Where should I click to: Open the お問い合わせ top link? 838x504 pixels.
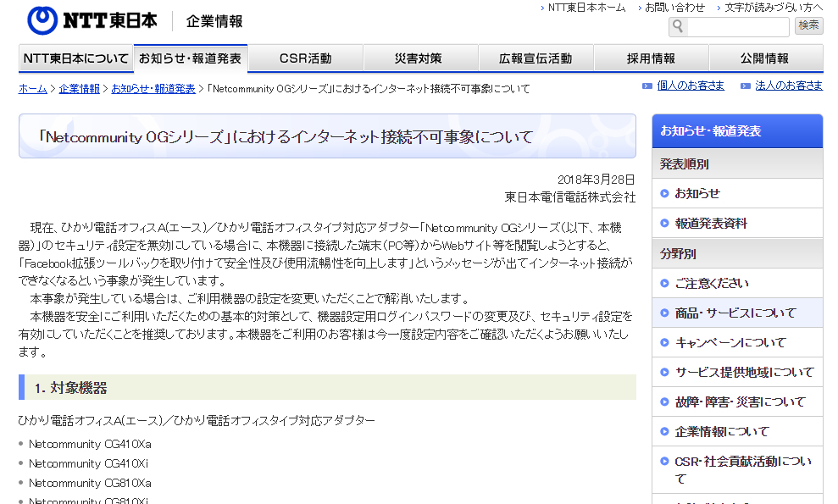674,8
